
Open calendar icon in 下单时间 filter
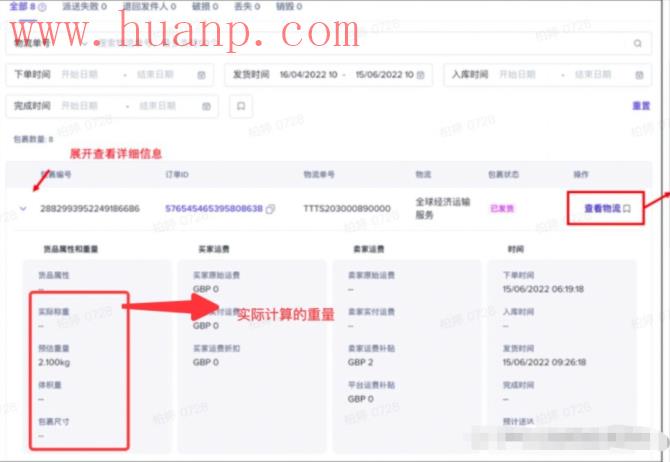tap(201, 75)
